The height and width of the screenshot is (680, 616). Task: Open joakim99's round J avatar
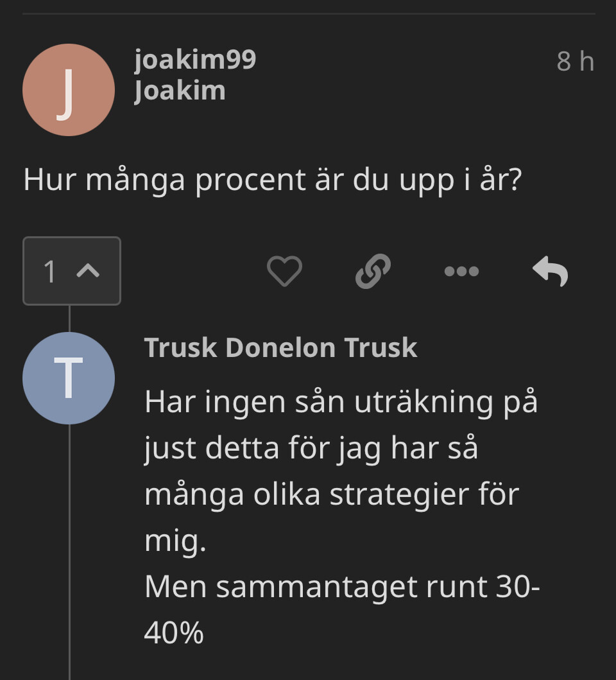point(69,90)
